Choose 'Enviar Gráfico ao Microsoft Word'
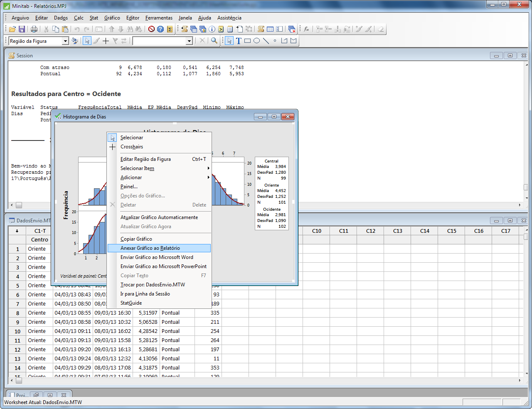The height and width of the screenshot is (409, 532). pos(159,257)
